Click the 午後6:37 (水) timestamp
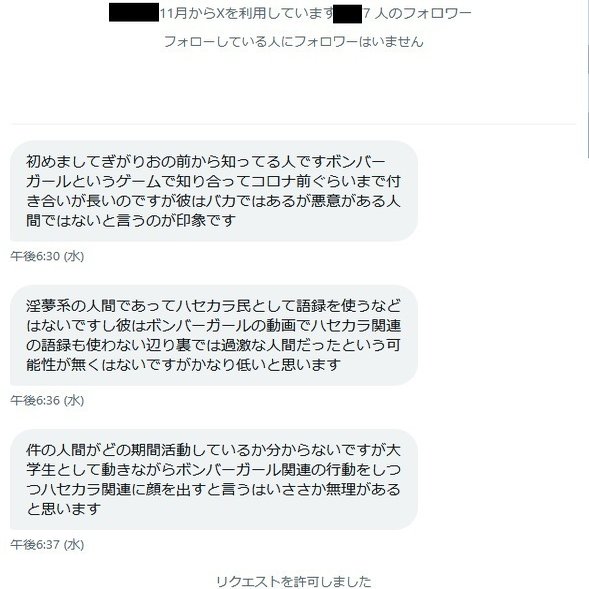This screenshot has width=589, height=589. coord(47,545)
